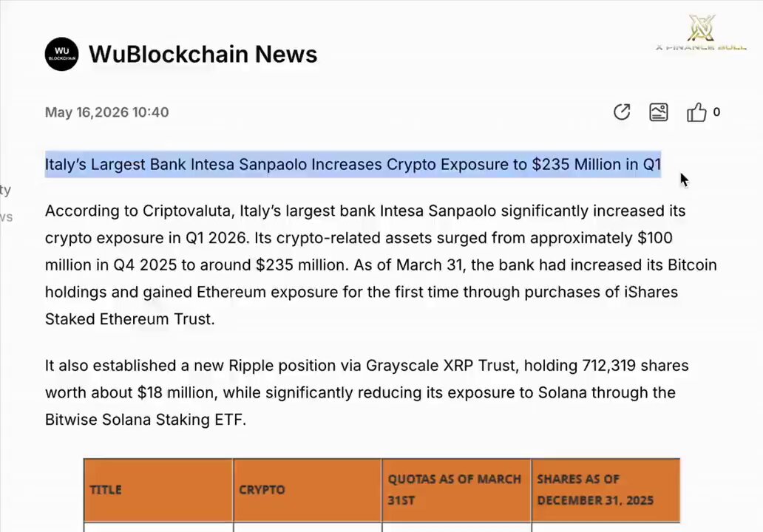The image size is (763, 532).
Task: Click the $235 million figure in paragraph
Action: point(302,265)
